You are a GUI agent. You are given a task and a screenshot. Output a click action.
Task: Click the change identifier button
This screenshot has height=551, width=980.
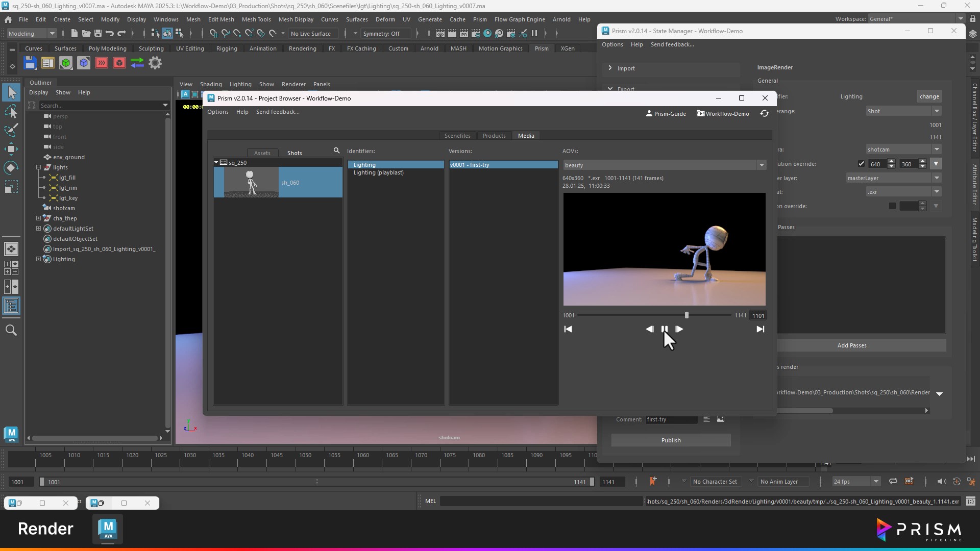[x=929, y=96]
